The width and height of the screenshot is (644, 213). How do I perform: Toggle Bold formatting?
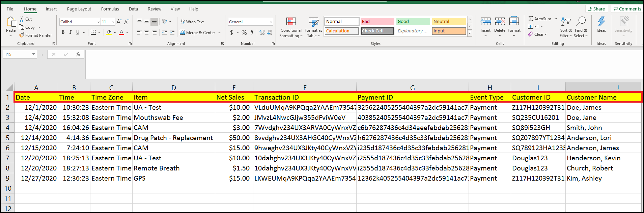pyautogui.click(x=63, y=32)
